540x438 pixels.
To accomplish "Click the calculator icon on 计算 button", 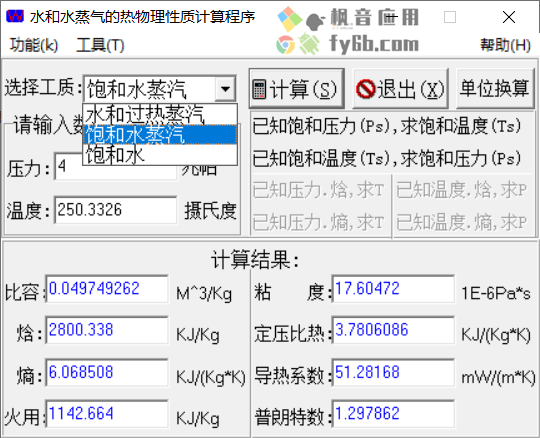I will pyautogui.click(x=259, y=89).
